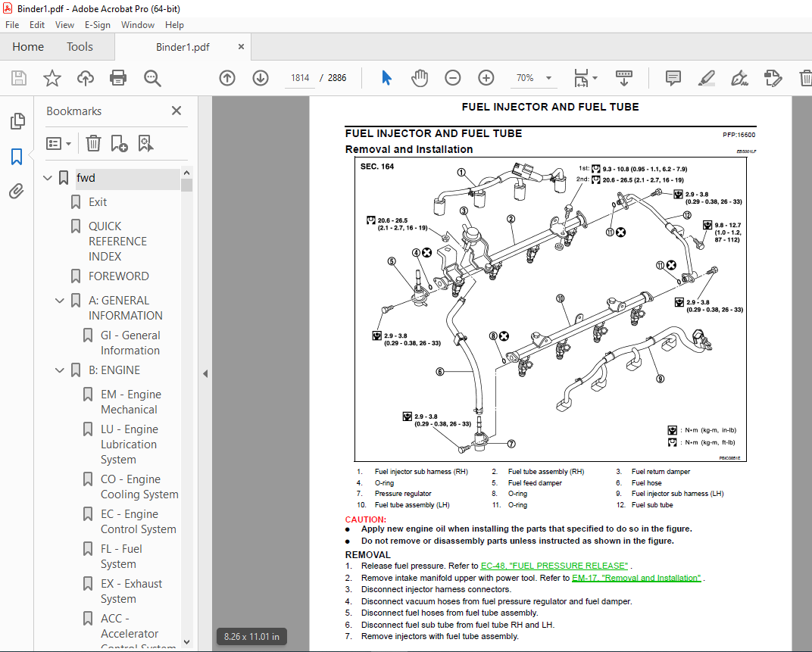The width and height of the screenshot is (812, 652).
Task: Open EM - Engine Mechanical bookmark
Action: pos(131,402)
